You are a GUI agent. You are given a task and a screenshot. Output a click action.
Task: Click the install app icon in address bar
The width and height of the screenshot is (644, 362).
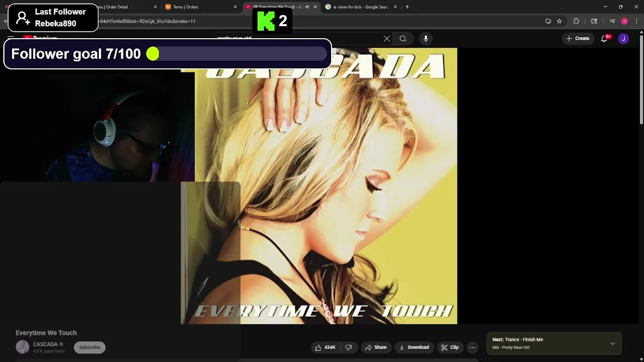tap(548, 21)
